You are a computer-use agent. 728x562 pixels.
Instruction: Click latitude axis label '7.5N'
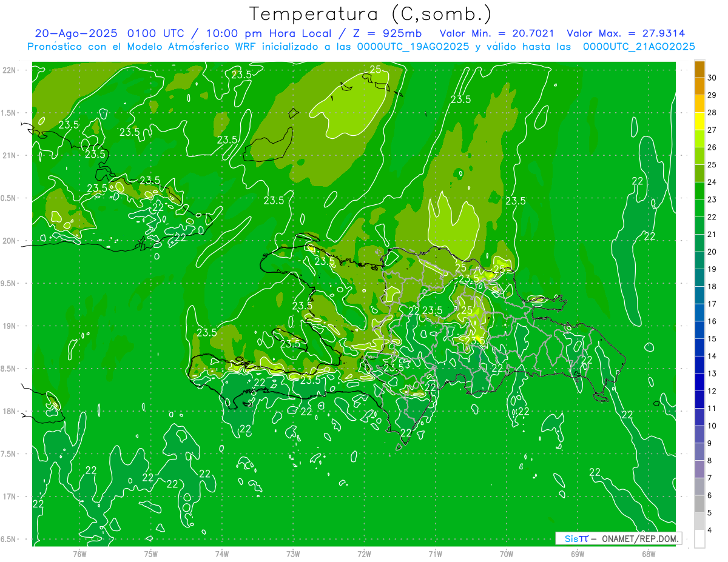(9, 453)
